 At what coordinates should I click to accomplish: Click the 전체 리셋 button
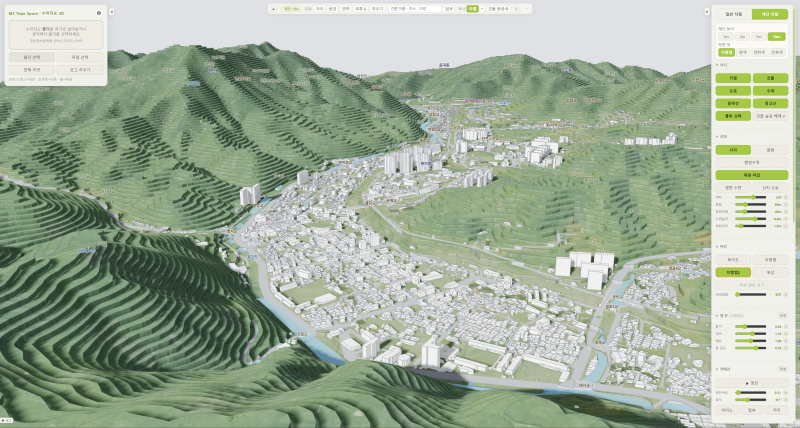point(32,70)
